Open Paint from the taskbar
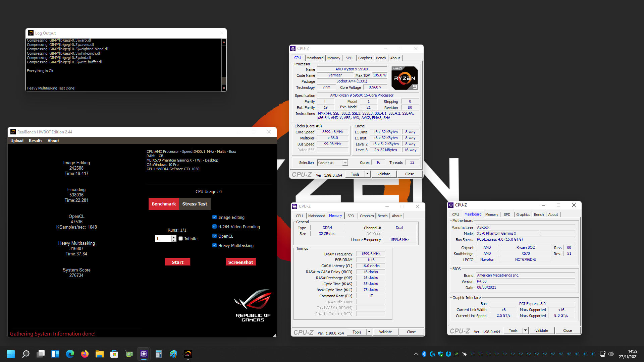Screen dimensions: 644x362 (173, 354)
